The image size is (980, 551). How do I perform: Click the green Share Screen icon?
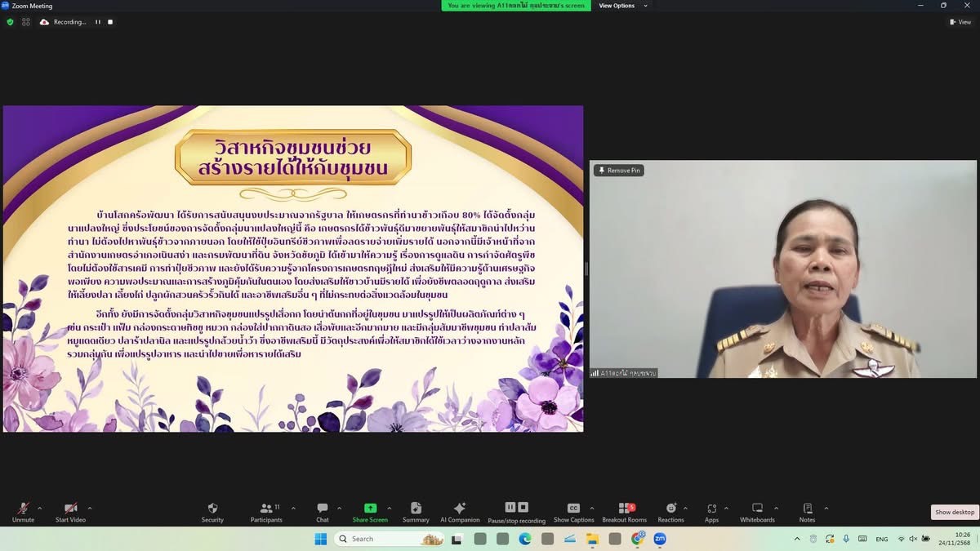click(370, 508)
